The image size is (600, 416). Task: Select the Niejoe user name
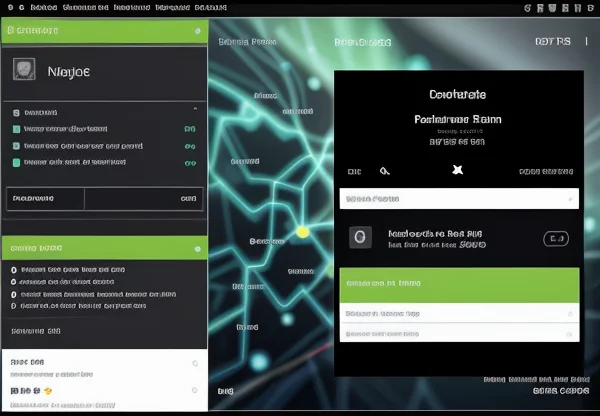pyautogui.click(x=69, y=72)
